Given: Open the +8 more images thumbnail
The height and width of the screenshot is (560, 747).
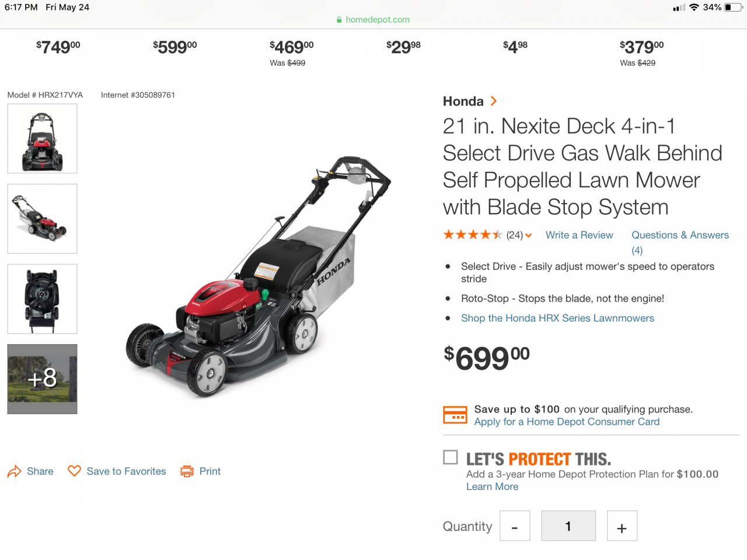Looking at the screenshot, I should [x=42, y=379].
